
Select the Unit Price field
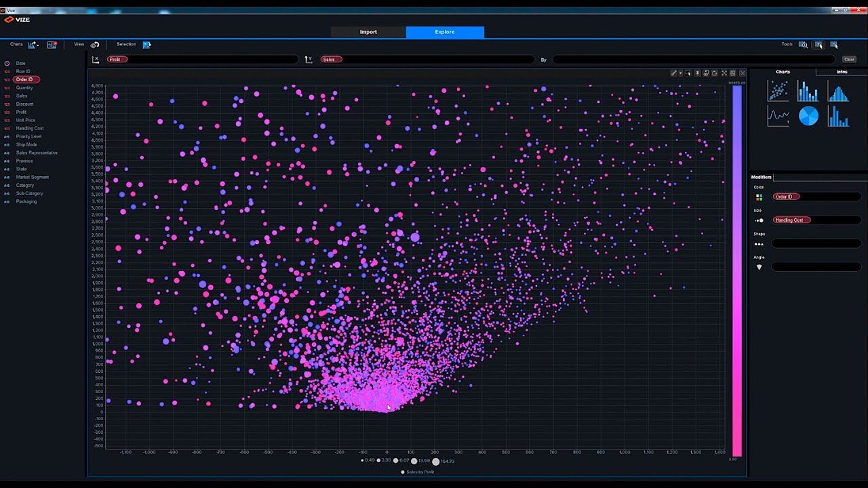[25, 121]
